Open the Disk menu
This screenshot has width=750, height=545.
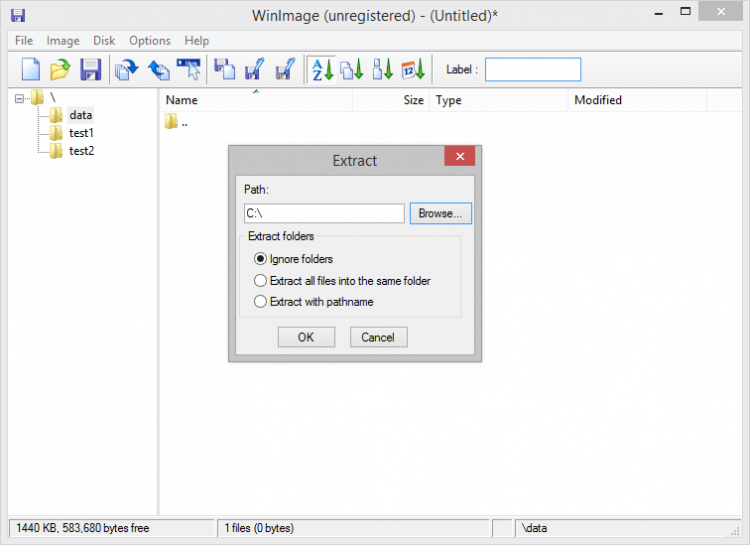pos(104,41)
